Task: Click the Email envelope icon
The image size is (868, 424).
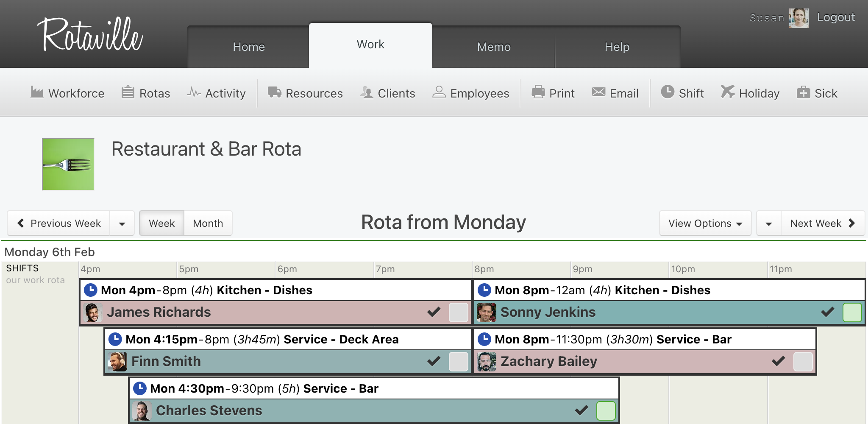Action: point(598,92)
